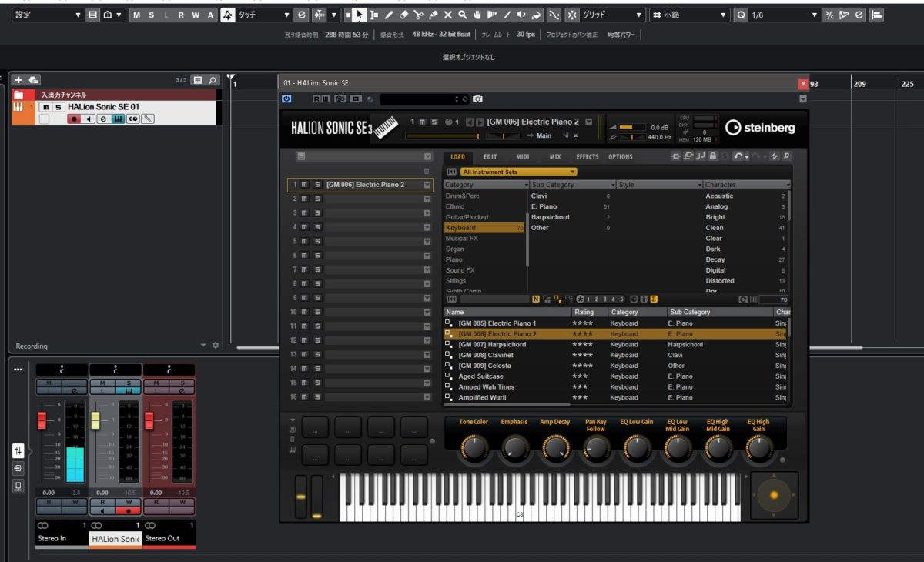
Task: Open the 設定 dropdown in toolbar
Action: click(49, 15)
